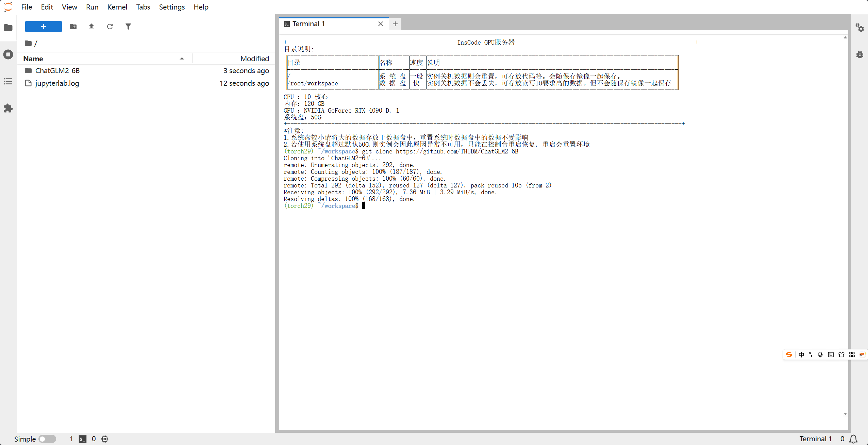Select the Terminal 1 tab
868x445 pixels.
tap(334, 24)
